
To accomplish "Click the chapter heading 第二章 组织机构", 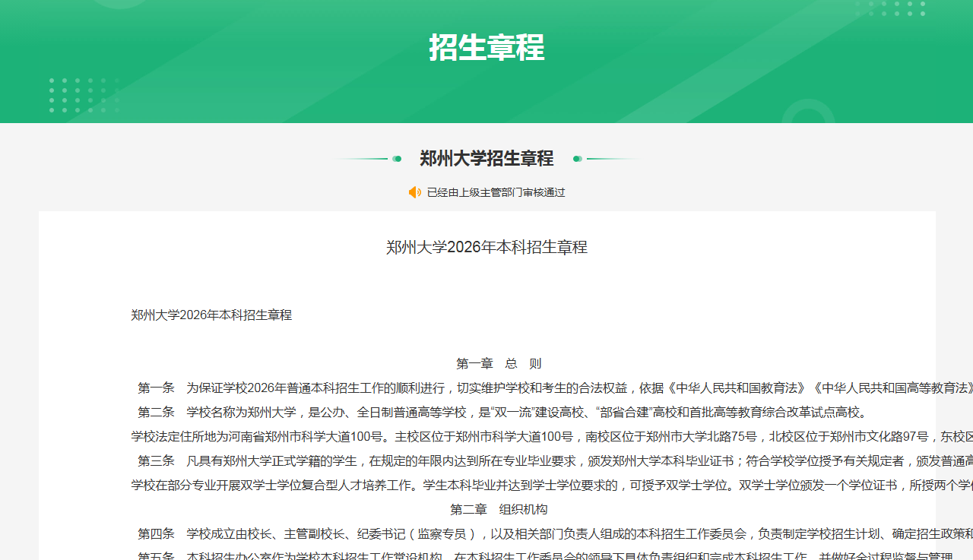I will click(x=499, y=509).
